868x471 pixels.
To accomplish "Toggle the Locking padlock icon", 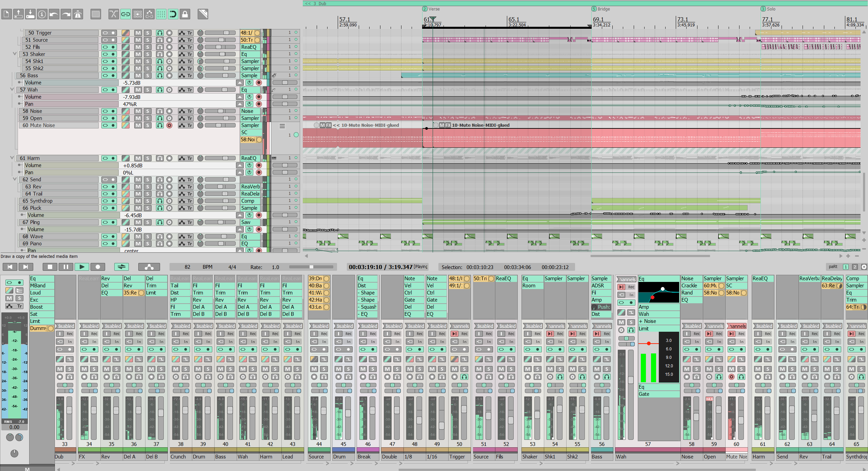I will (185, 14).
